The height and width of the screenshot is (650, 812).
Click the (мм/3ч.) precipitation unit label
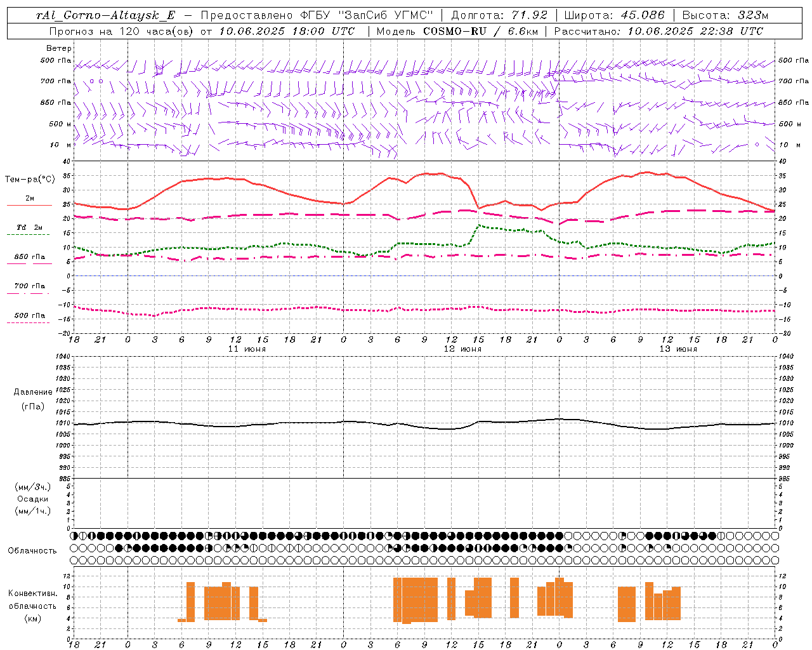tap(33, 487)
